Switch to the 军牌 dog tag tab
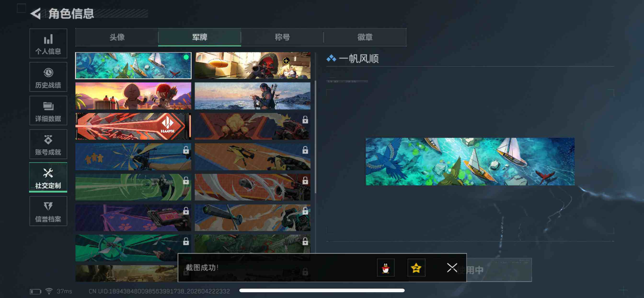The image size is (644, 298). coord(200,37)
